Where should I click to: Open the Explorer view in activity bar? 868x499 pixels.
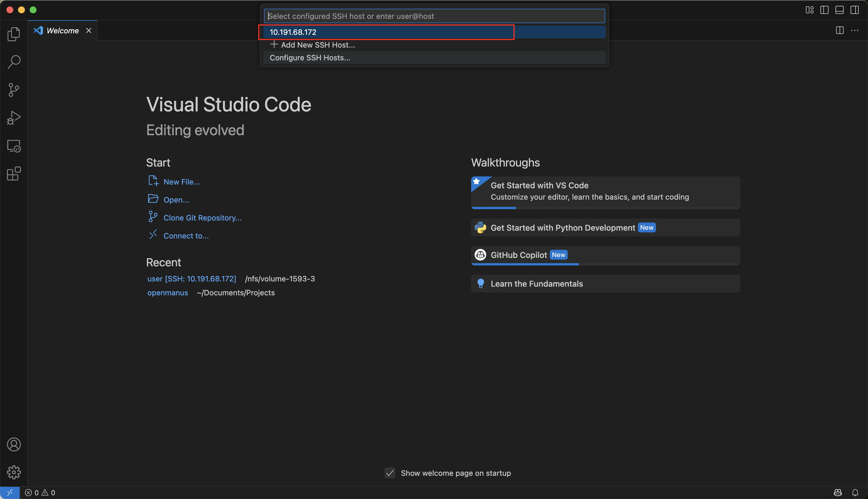click(x=14, y=34)
